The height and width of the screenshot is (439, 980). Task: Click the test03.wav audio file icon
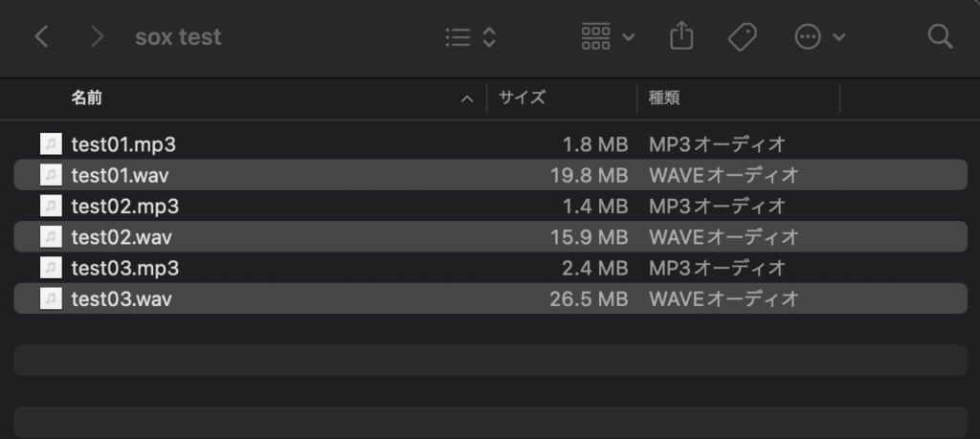pyautogui.click(x=51, y=298)
